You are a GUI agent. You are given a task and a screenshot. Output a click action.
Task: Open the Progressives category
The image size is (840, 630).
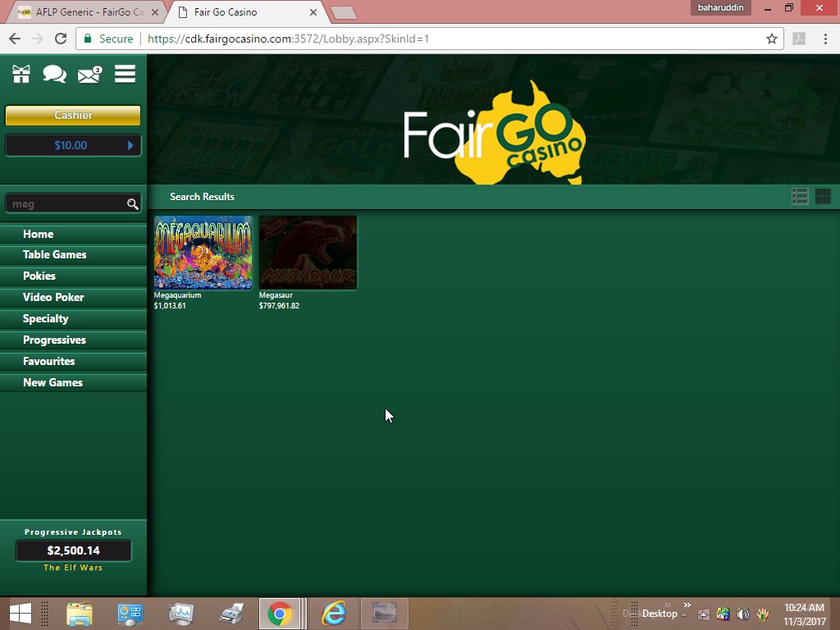(54, 340)
